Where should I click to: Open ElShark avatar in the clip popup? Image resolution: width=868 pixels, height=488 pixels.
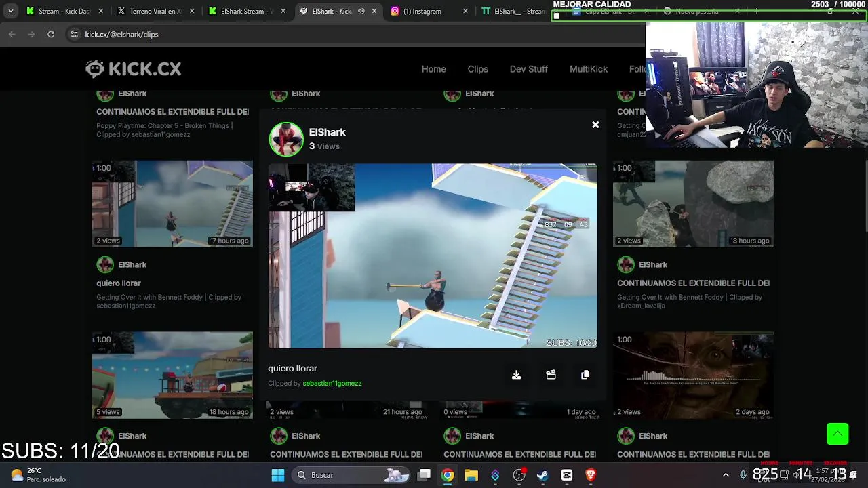[x=286, y=139]
